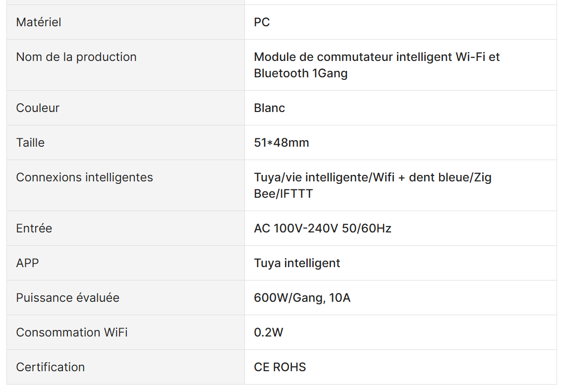Select the 51*48mm size value
Screen dimensions: 565x392
click(x=282, y=143)
